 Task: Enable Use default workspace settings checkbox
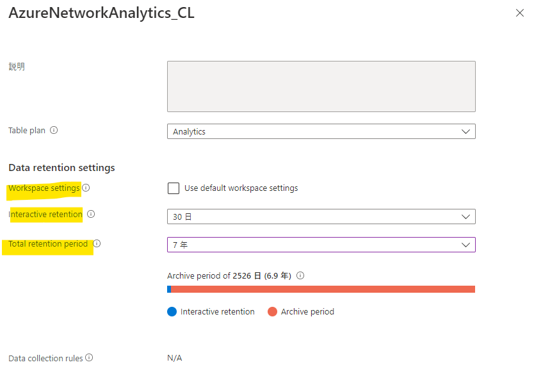(174, 188)
